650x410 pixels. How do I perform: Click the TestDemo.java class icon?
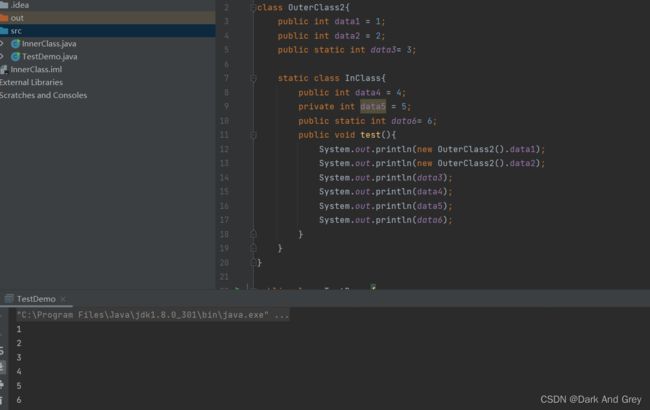click(x=16, y=56)
